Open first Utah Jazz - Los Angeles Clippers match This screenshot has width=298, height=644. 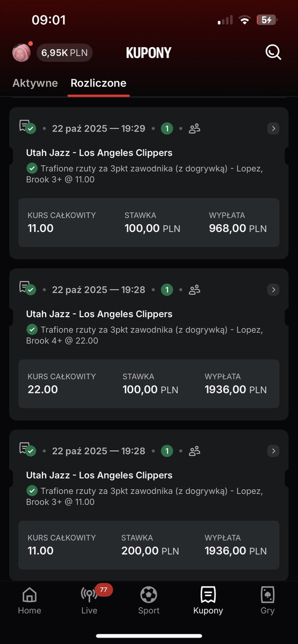pyautogui.click(x=99, y=153)
